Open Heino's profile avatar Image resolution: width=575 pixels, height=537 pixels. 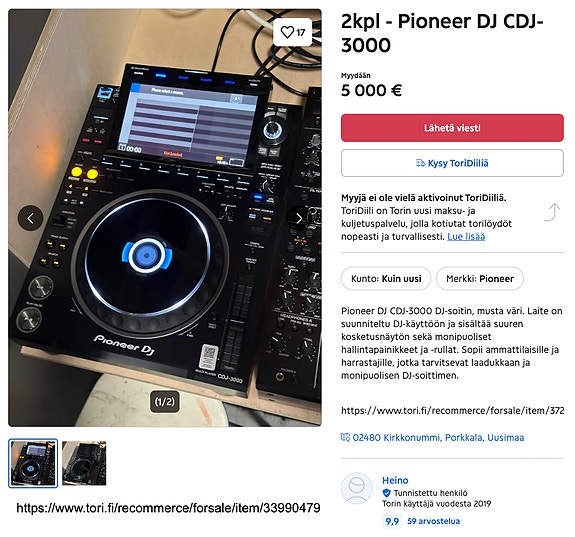click(357, 488)
